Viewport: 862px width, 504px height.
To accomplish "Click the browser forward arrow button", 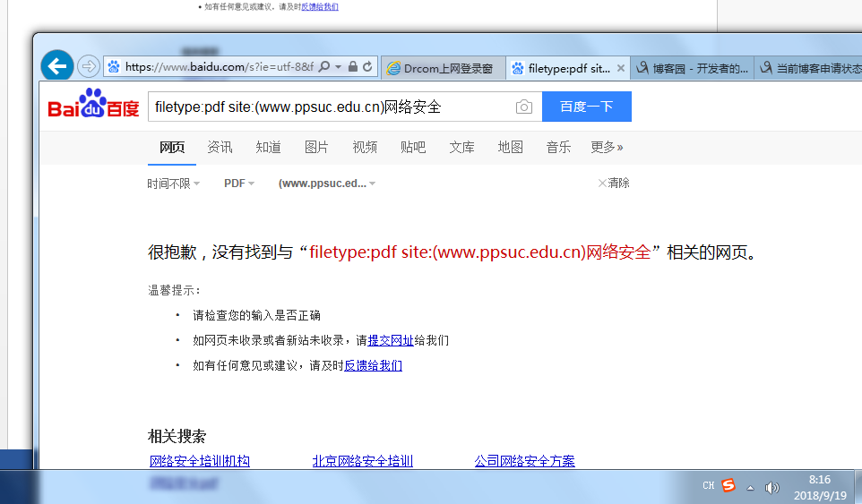I will (88, 67).
